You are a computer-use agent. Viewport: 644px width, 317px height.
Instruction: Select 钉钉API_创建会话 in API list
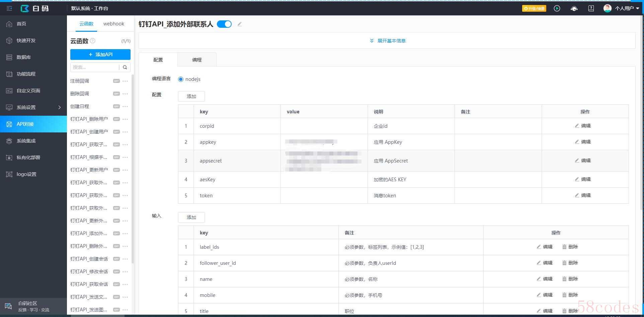click(x=89, y=259)
